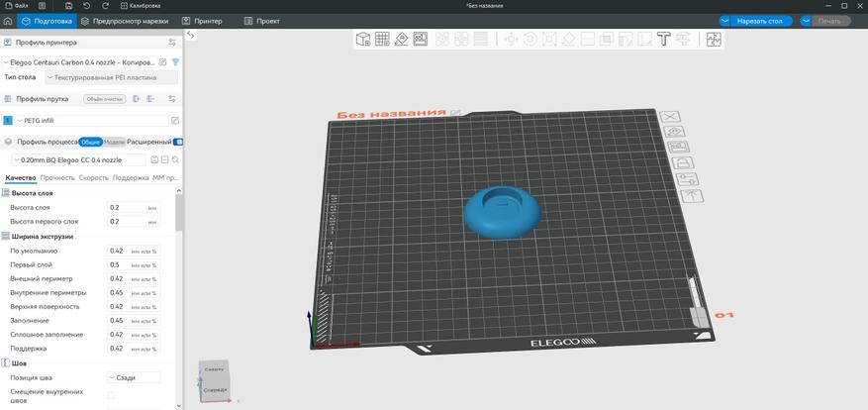Click the Redo arrow in the title bar

(x=105, y=6)
